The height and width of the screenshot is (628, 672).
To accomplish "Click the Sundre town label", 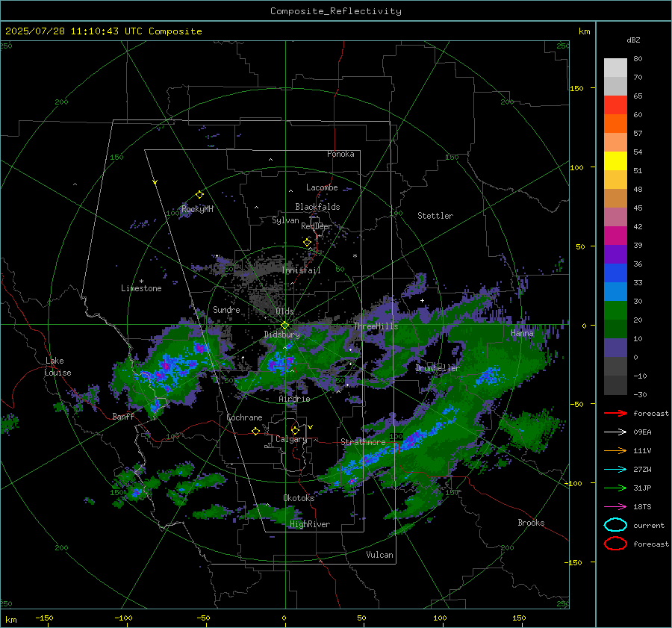I will pyautogui.click(x=226, y=310).
